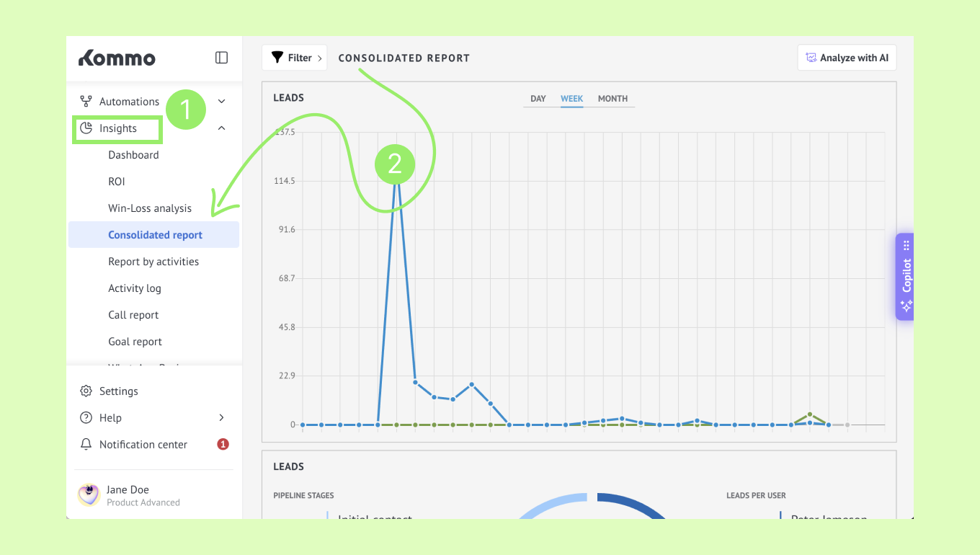Open the Call report
The image size is (980, 555).
point(133,315)
